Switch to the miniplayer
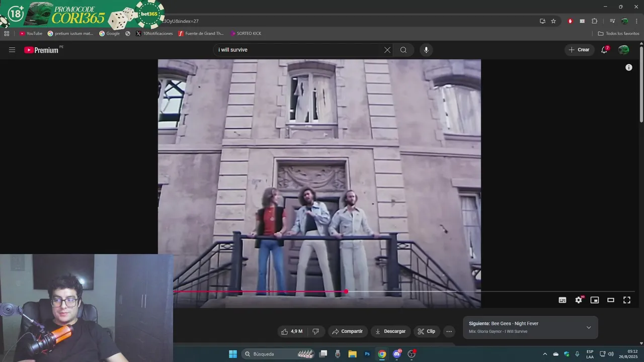This screenshot has width=644, height=362. (595, 300)
